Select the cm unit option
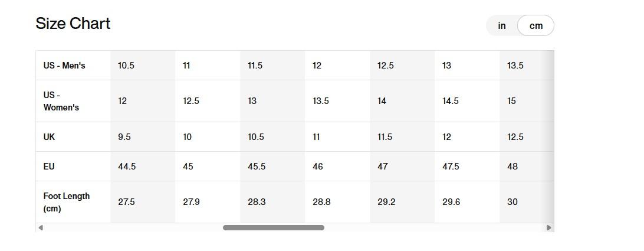644x251 pixels. (535, 26)
